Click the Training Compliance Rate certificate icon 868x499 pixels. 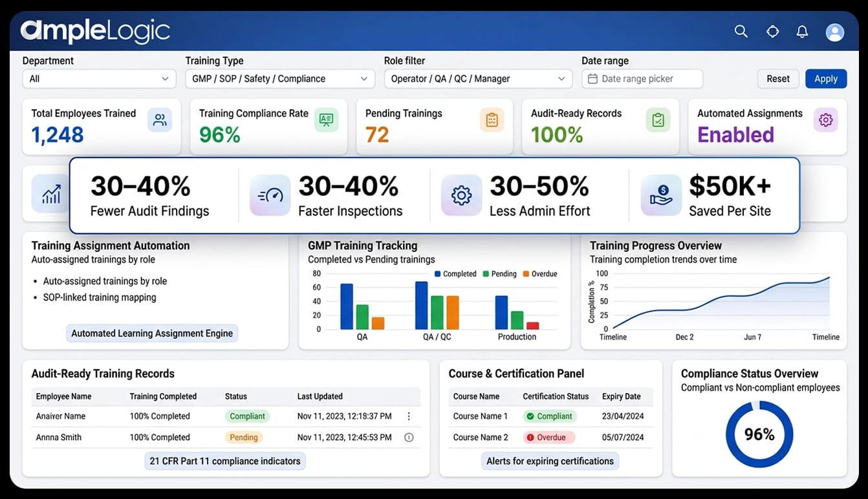coord(326,120)
